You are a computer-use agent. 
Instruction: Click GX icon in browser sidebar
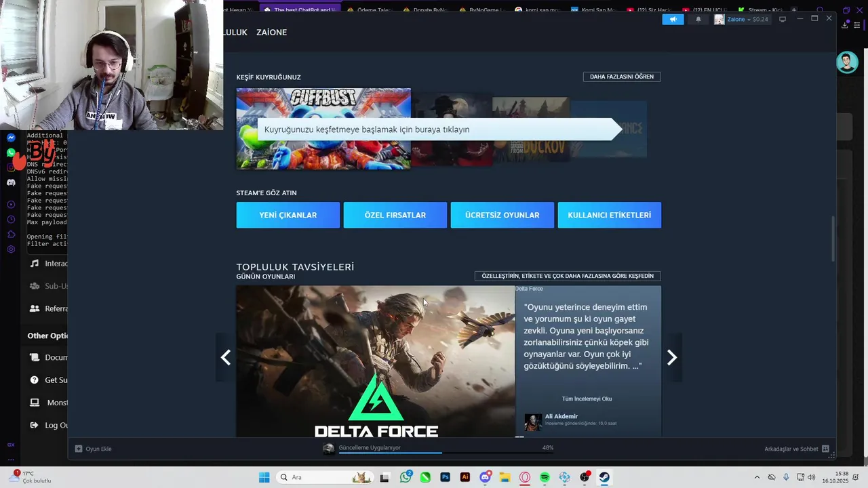[x=11, y=445]
